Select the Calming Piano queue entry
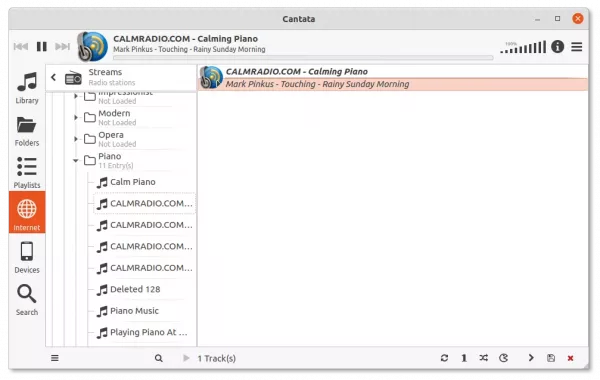 coord(393,78)
